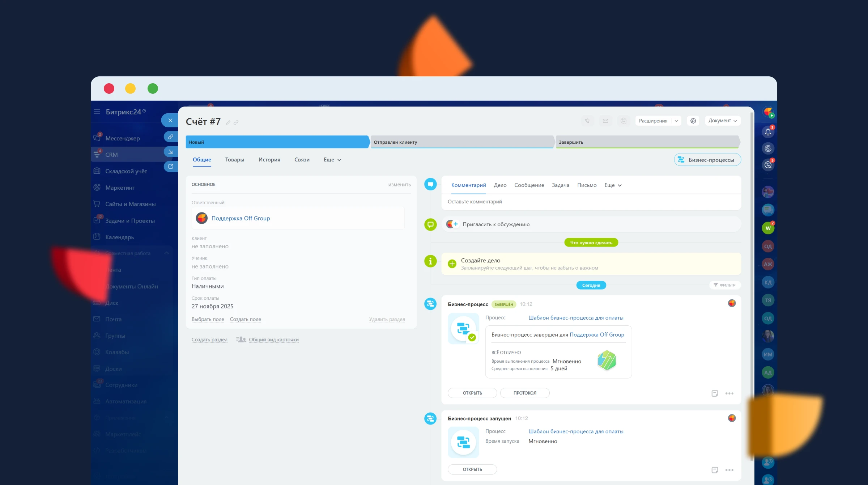Switch to the Товары tab
This screenshot has height=485, width=868.
[x=234, y=160]
